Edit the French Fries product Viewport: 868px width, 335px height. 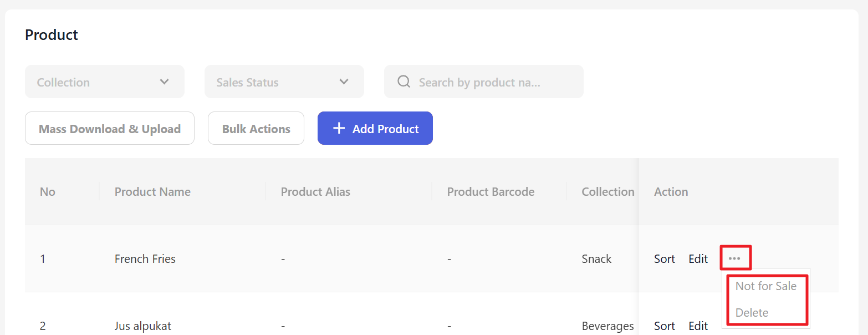pos(698,259)
